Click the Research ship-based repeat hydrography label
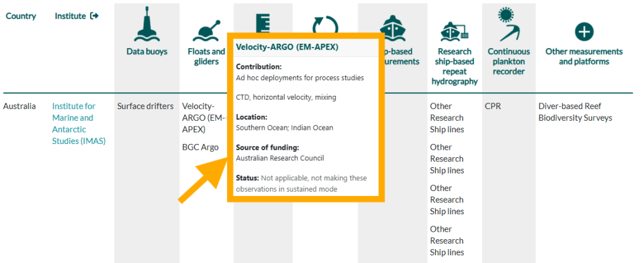The height and width of the screenshot is (263, 644). pos(454,66)
